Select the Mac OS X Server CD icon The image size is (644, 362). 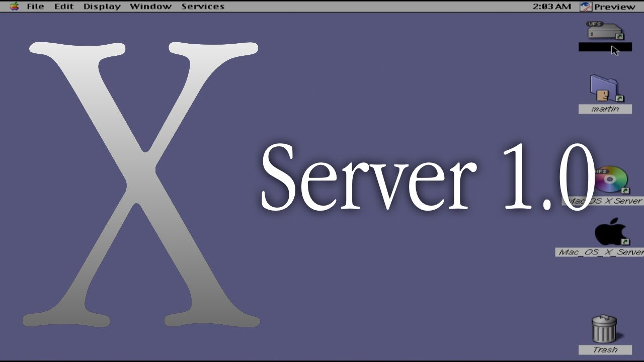(611, 180)
